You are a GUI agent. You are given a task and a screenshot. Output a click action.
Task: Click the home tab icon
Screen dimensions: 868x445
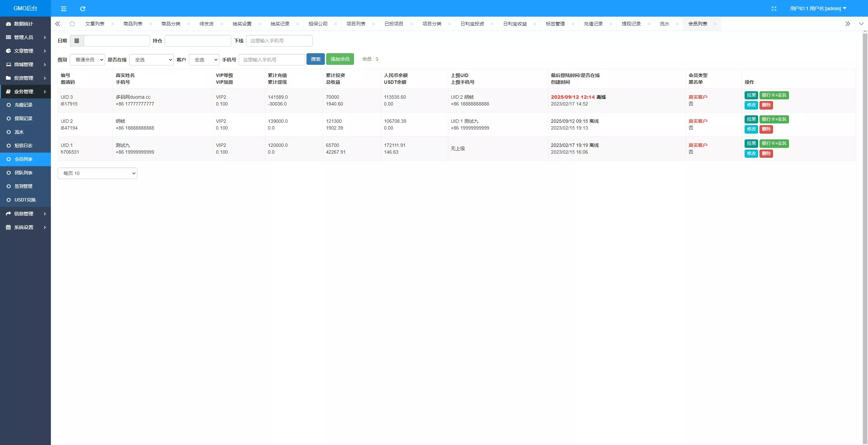(72, 24)
